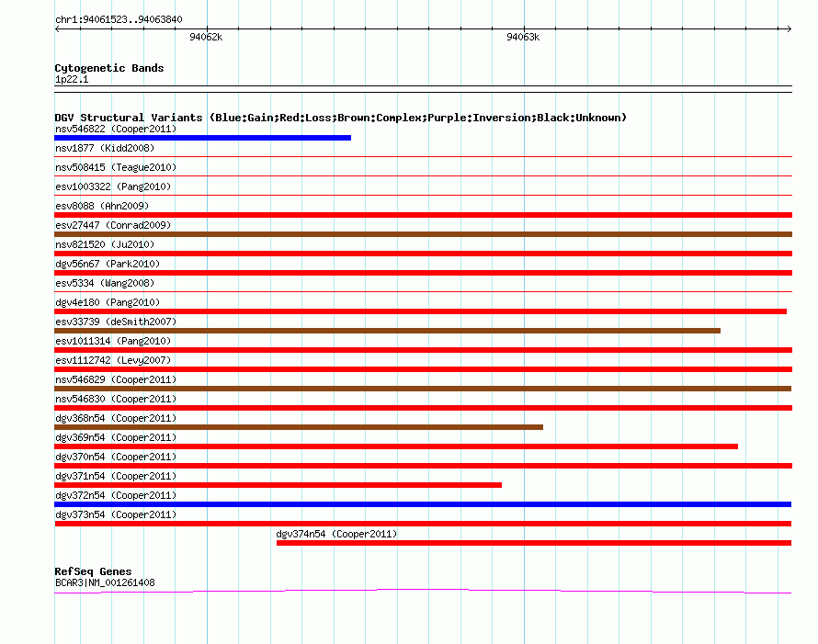The height and width of the screenshot is (644, 818).
Task: Open the dgv369n54 (Cooper2011) label
Action: tap(116, 437)
